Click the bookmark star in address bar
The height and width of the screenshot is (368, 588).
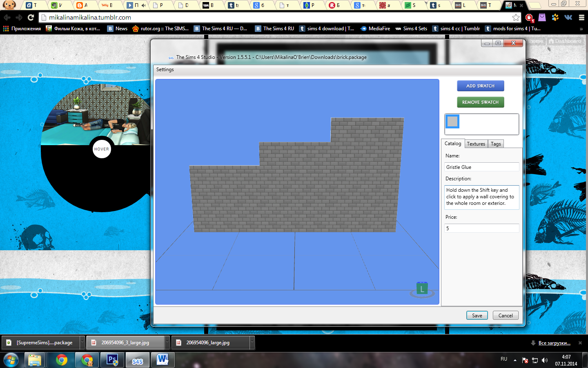click(x=516, y=18)
